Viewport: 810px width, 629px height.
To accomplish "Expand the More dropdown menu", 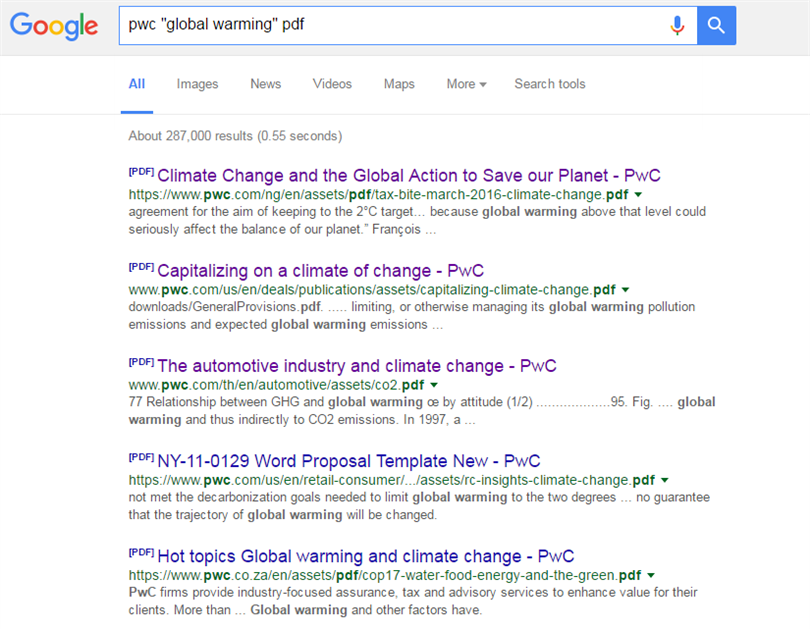I will (466, 84).
